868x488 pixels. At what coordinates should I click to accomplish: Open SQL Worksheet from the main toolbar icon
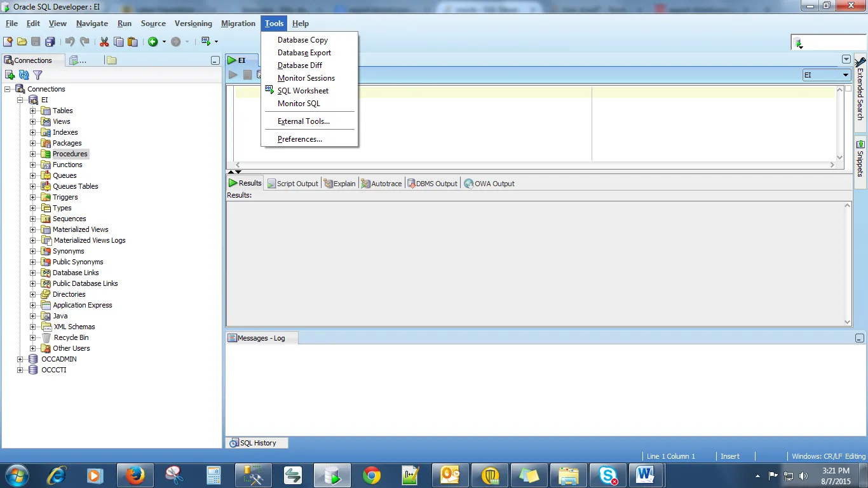click(205, 42)
